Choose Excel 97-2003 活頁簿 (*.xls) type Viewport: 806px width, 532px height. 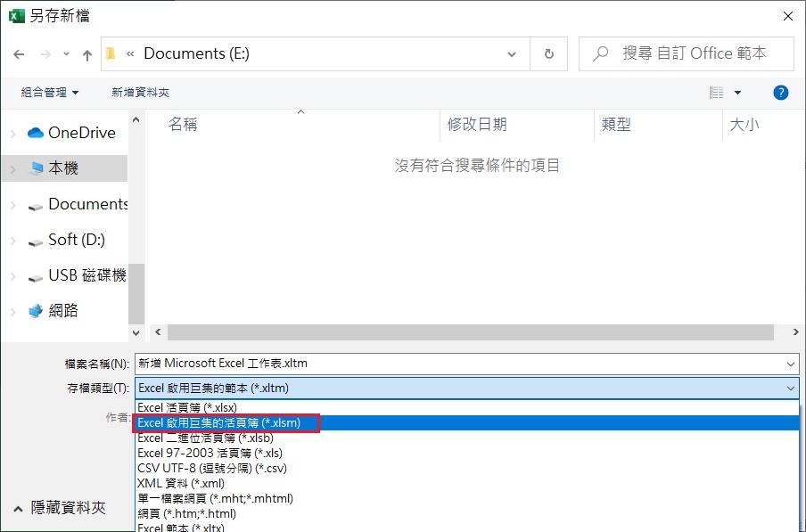pyautogui.click(x=466, y=453)
